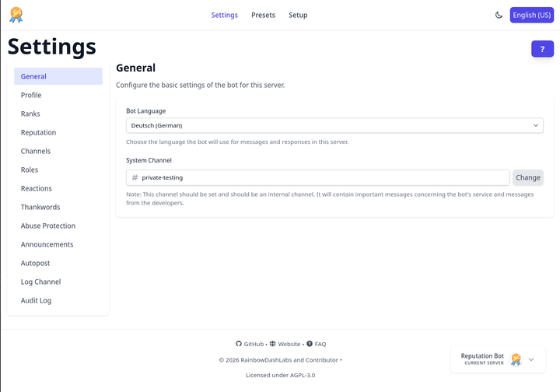Click the Reputation Bot logo icon
560x392 pixels.
pyautogui.click(x=16, y=15)
